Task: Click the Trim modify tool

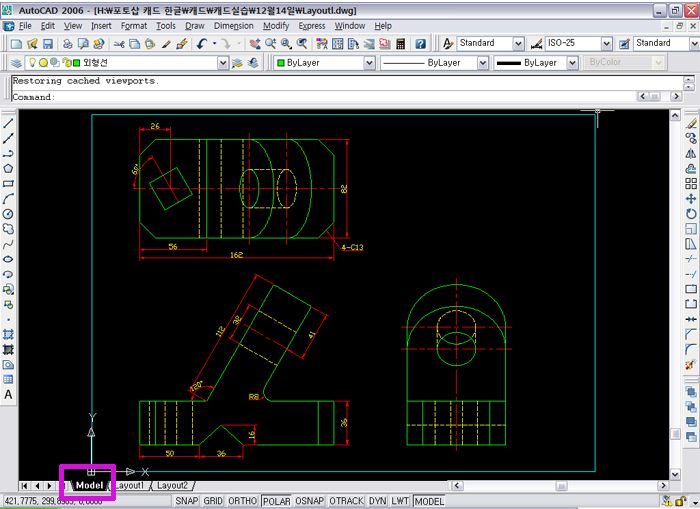Action: click(691, 259)
